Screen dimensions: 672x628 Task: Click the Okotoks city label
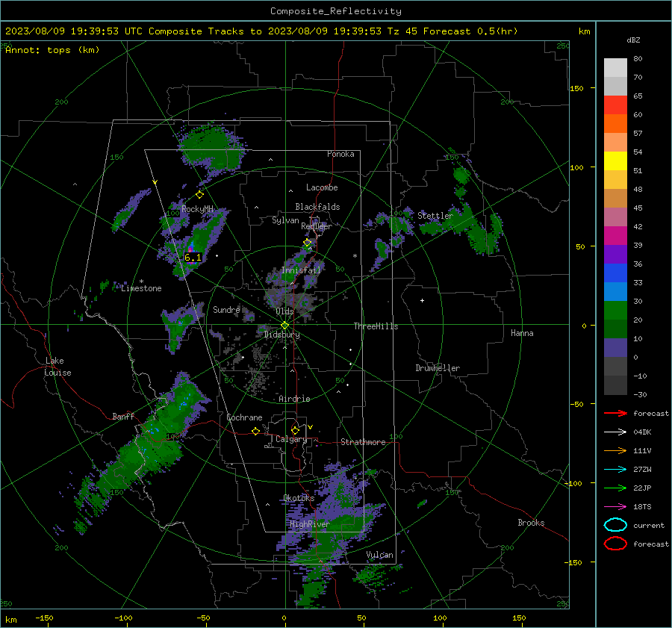coord(299,497)
